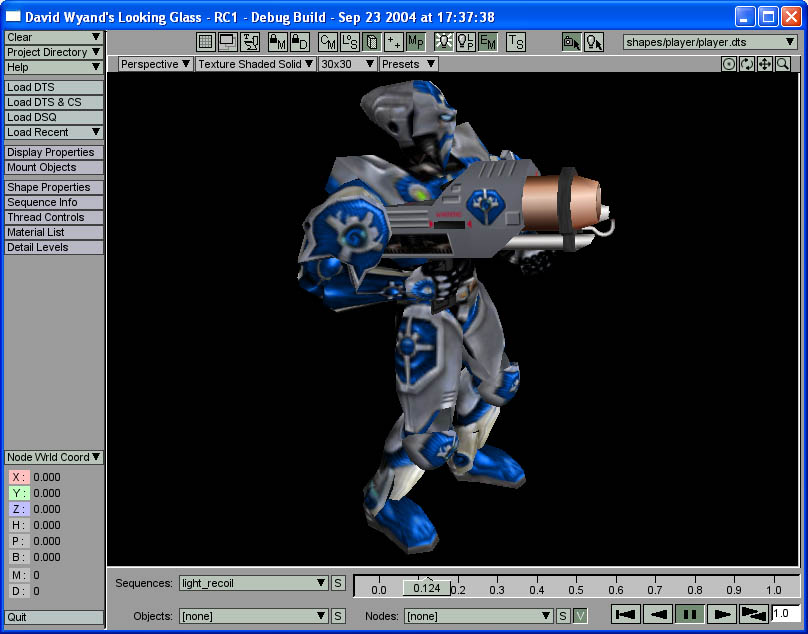
Task: Toggle the EM toolbar button
Action: pos(487,42)
